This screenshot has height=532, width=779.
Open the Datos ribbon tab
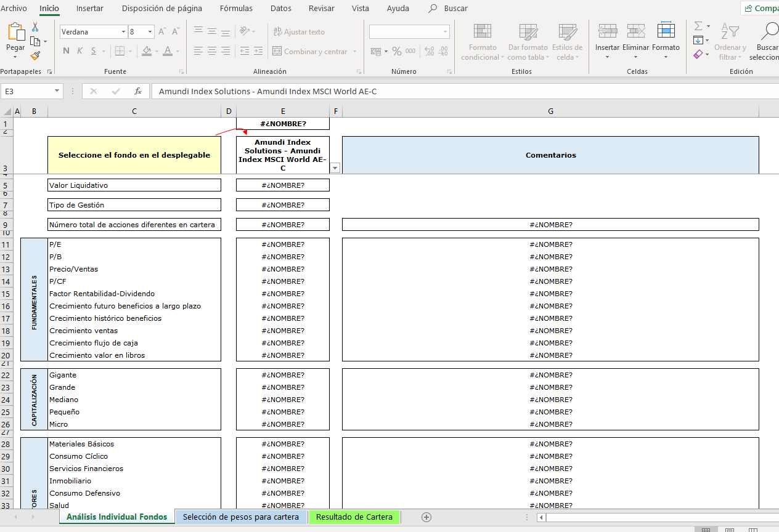coord(281,8)
